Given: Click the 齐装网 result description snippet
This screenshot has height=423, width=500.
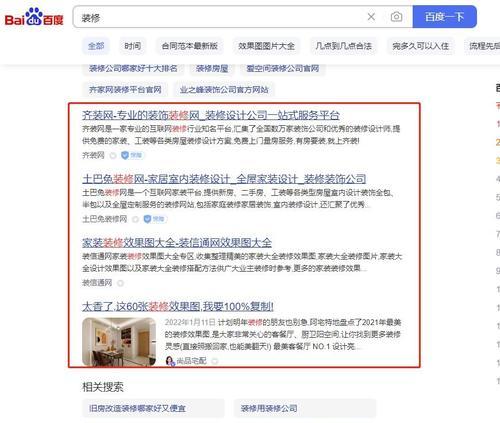Looking at the screenshot, I should [x=241, y=135].
